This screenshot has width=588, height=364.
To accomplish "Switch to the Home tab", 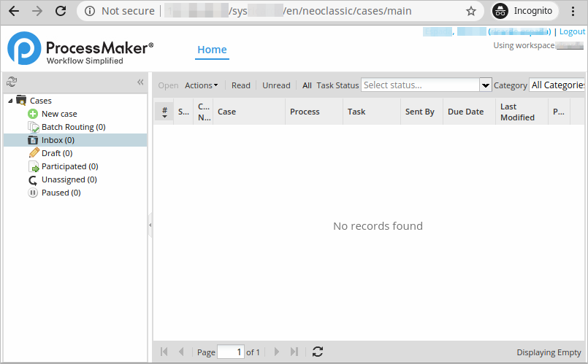I will (x=212, y=50).
